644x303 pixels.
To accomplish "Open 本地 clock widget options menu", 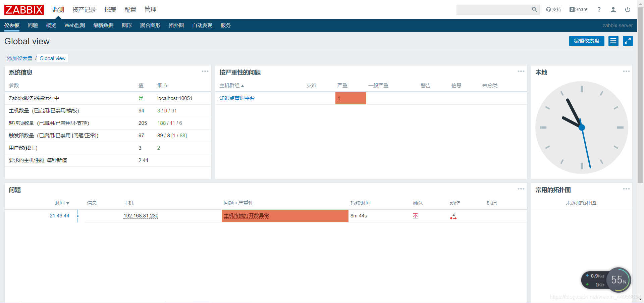I will [x=626, y=71].
